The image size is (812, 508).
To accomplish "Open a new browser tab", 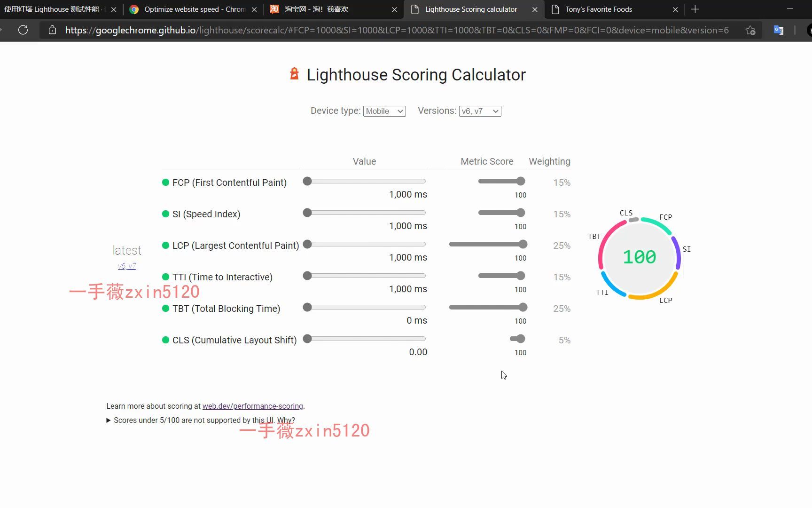I will (x=695, y=9).
